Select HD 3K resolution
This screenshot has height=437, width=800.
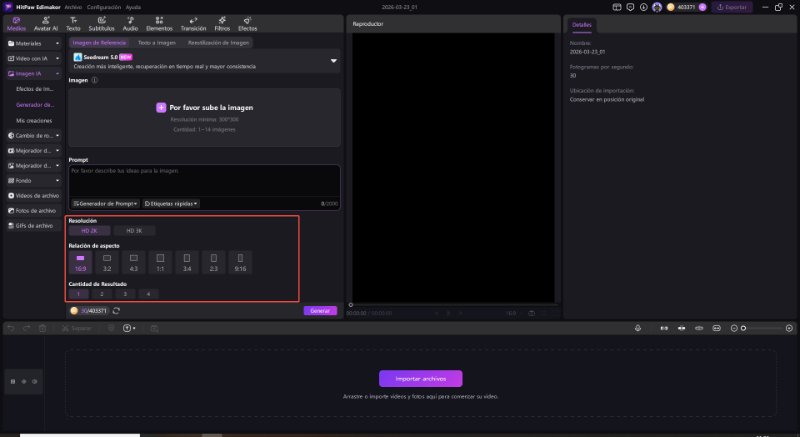134,231
